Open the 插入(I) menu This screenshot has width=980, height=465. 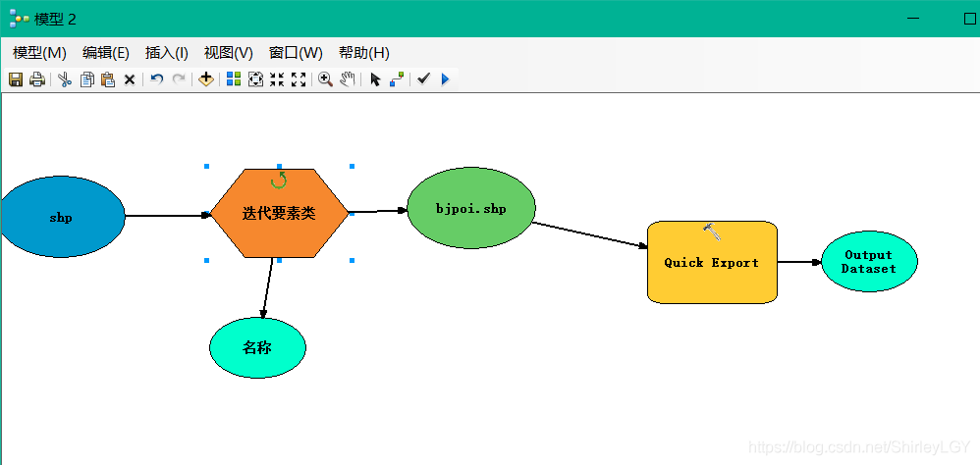click(166, 53)
